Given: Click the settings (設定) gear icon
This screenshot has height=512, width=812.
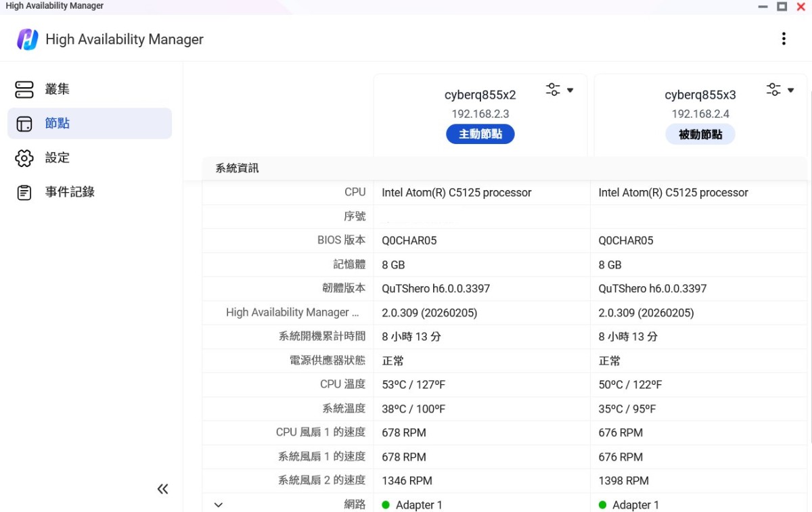Looking at the screenshot, I should [24, 158].
